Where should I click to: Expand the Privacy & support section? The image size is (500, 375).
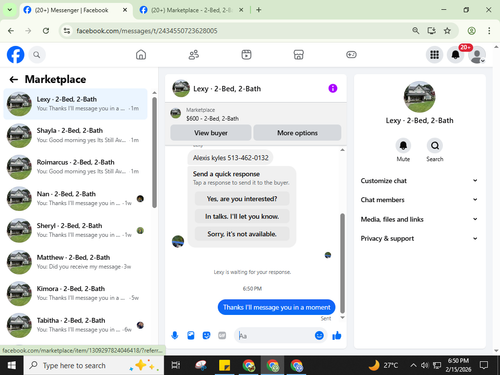click(419, 238)
